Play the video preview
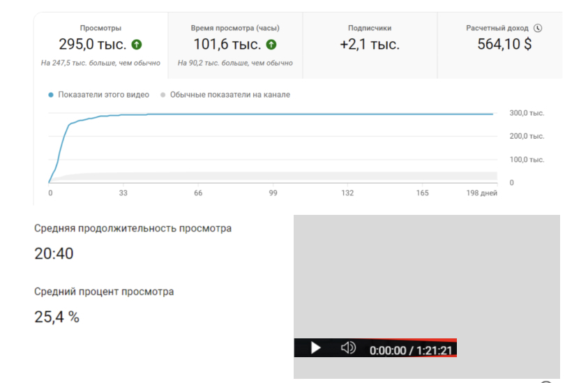The height and width of the screenshot is (383, 588). click(316, 348)
